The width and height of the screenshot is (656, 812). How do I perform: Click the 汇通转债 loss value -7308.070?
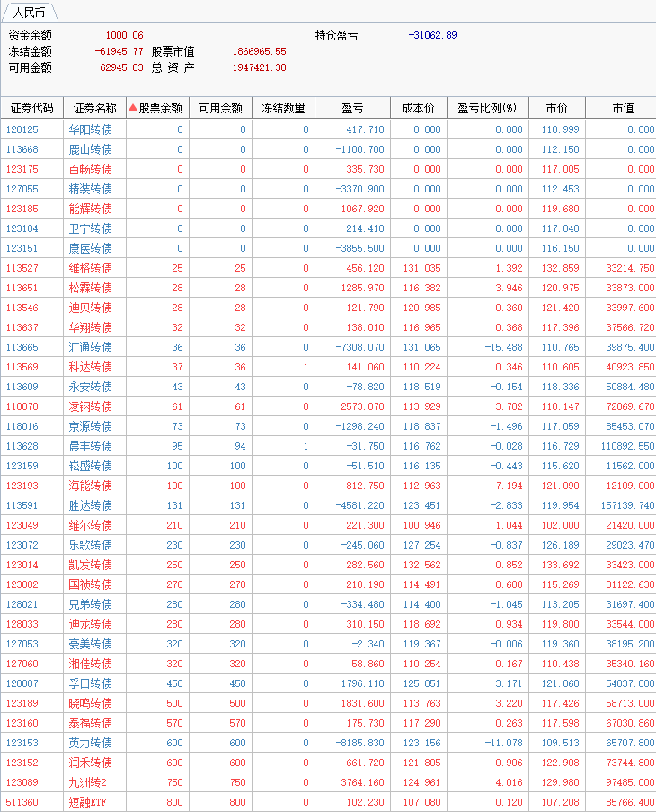tap(360, 347)
